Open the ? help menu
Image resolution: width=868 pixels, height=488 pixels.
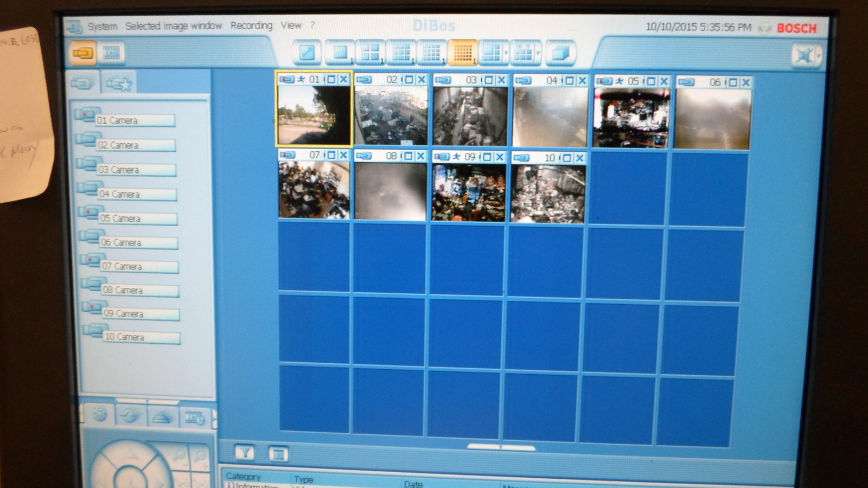[x=312, y=25]
